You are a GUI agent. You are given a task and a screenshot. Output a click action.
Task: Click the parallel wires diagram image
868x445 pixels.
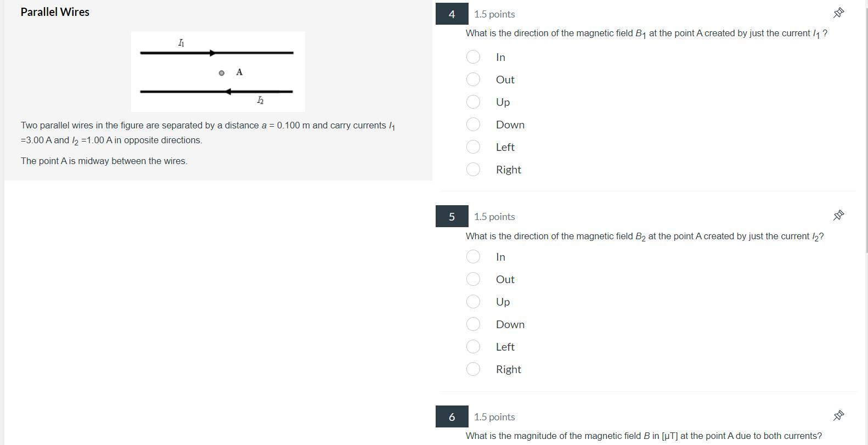coord(218,72)
